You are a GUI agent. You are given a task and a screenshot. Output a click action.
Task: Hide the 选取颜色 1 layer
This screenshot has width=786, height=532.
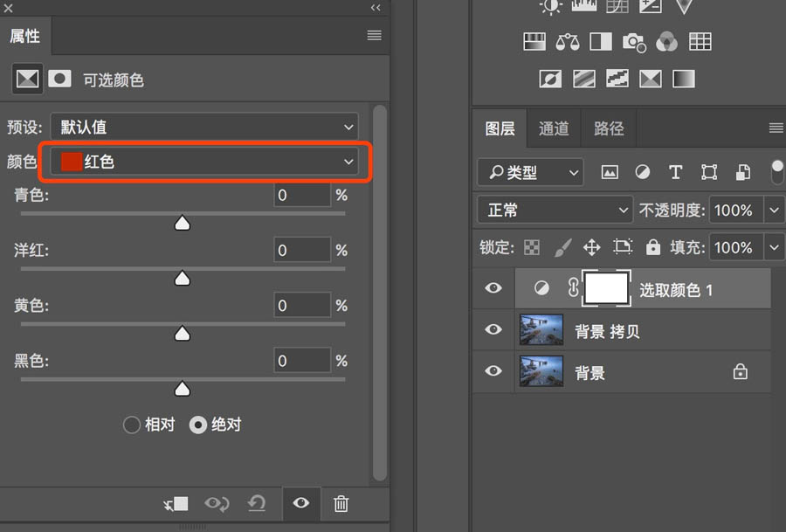(493, 287)
